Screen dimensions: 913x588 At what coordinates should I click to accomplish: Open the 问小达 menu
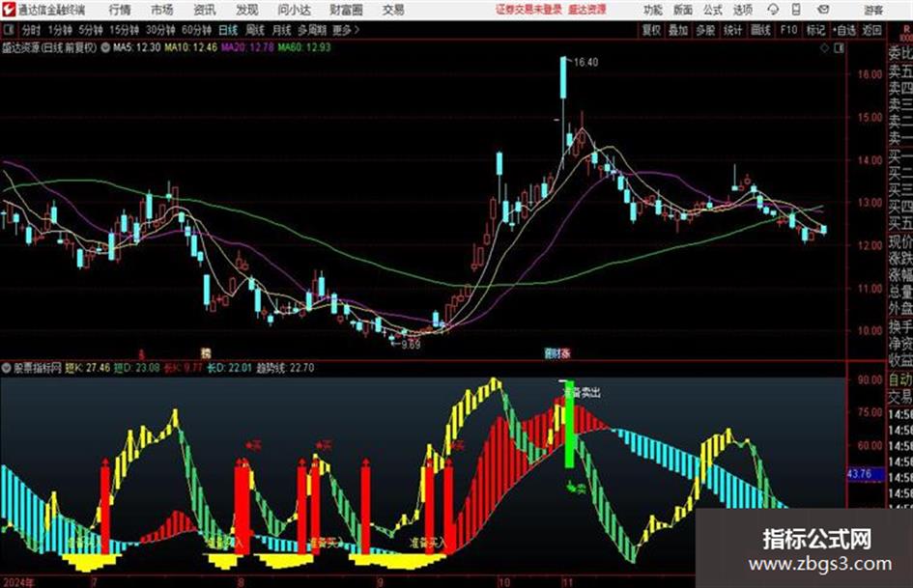(x=294, y=10)
